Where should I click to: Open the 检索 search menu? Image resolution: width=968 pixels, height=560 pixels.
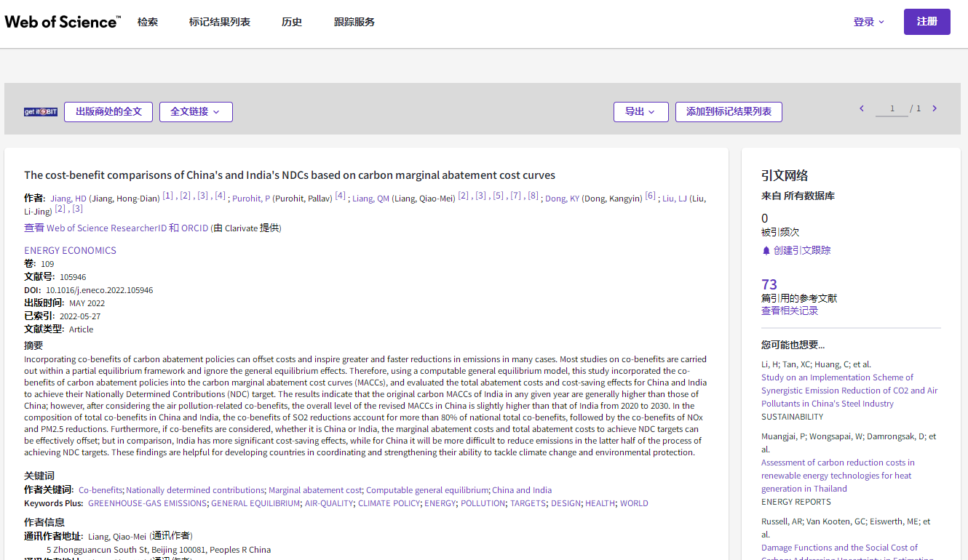[148, 22]
